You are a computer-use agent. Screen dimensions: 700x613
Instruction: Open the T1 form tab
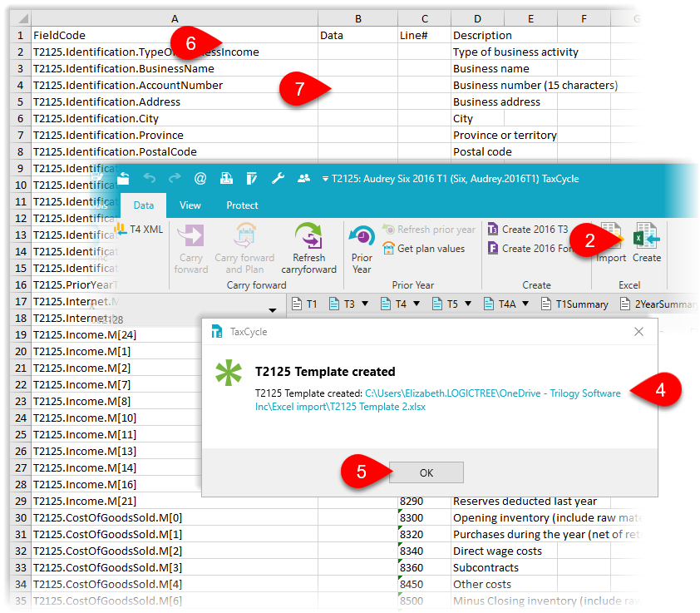tap(304, 304)
